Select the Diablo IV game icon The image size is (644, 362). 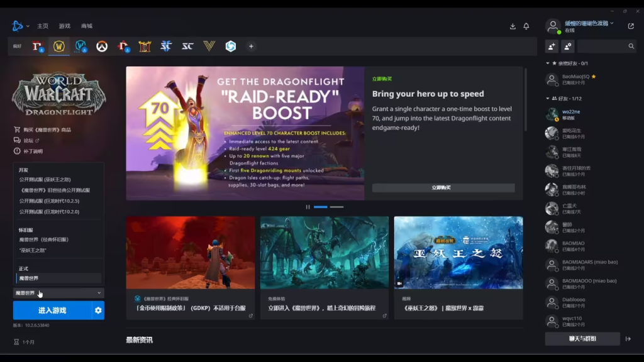(37, 47)
